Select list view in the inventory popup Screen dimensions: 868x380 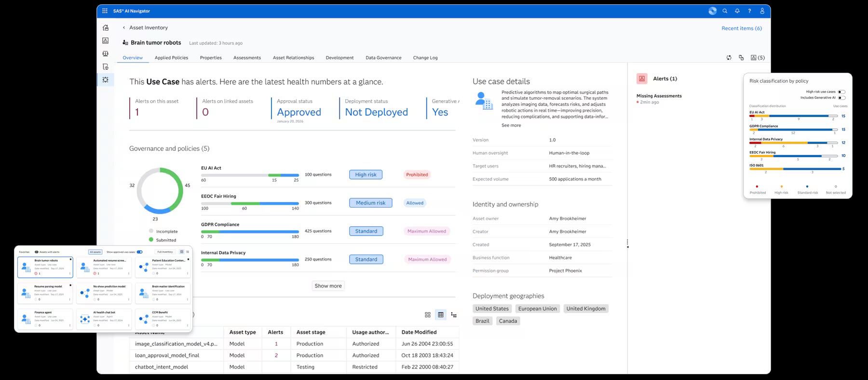[188, 252]
